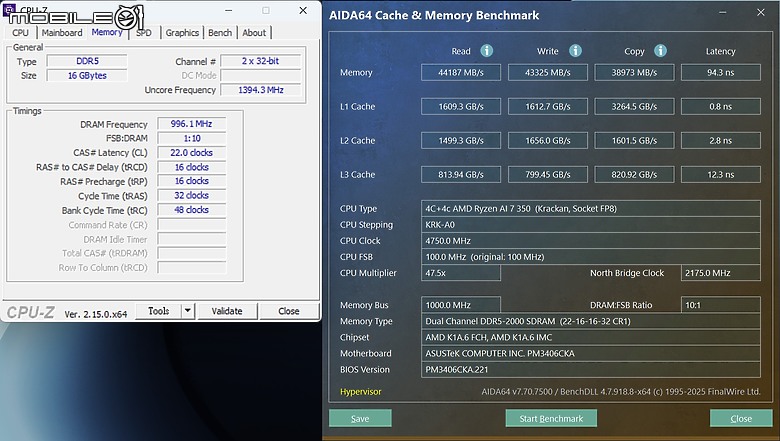Image resolution: width=780 pixels, height=441 pixels.
Task: Click the Close button in CPU-Z footer
Action: coord(289,311)
